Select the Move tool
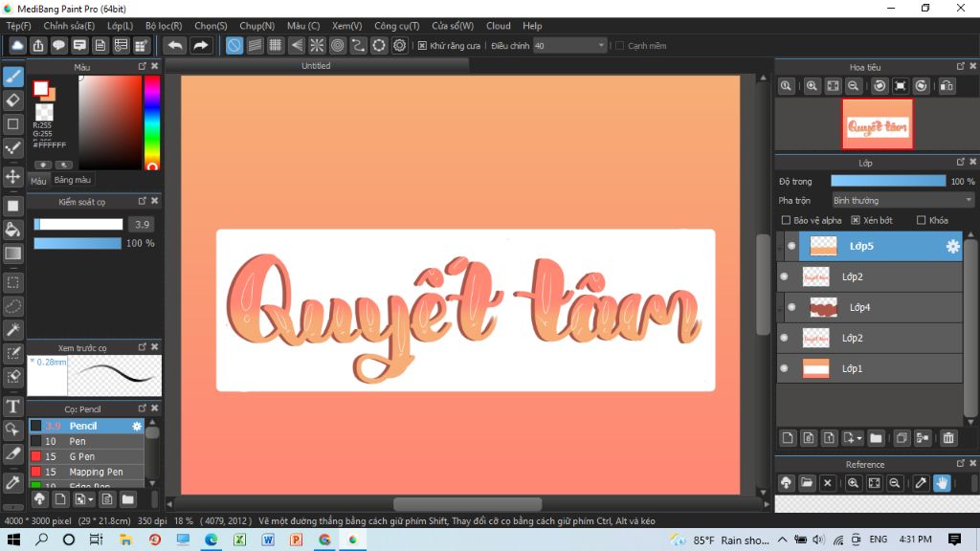The image size is (980, 551). [x=13, y=177]
